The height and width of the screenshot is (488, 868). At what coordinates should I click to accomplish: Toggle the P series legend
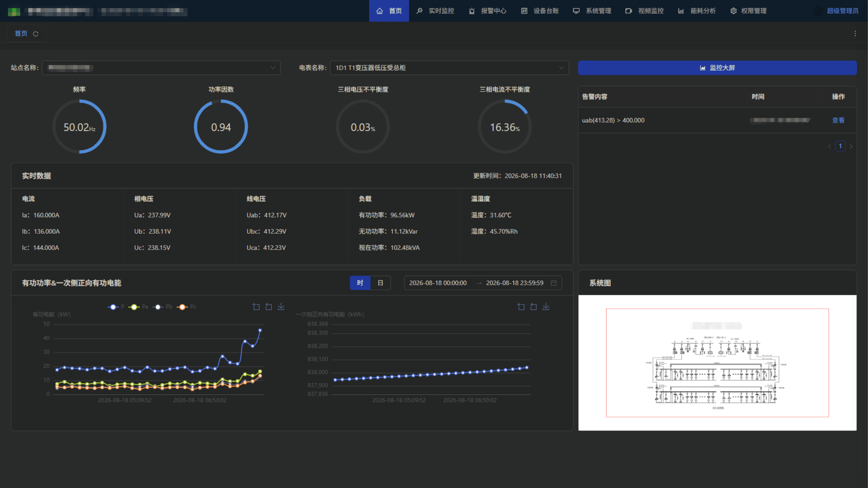pyautogui.click(x=116, y=307)
